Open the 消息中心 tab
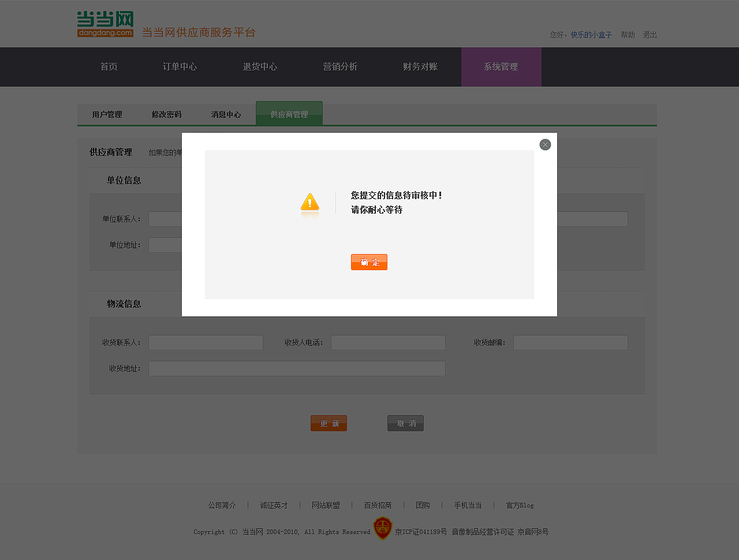This screenshot has width=739, height=560. pyautogui.click(x=226, y=114)
